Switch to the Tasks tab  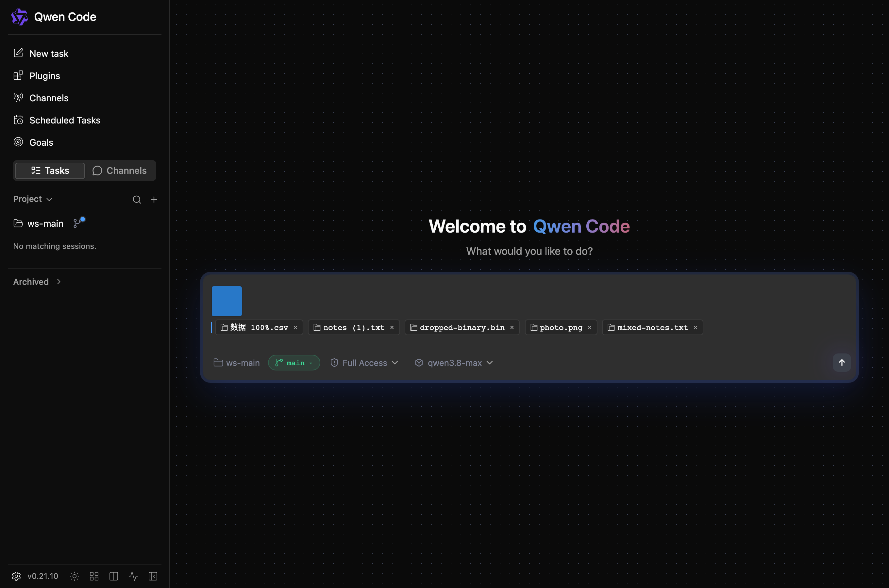(x=50, y=171)
